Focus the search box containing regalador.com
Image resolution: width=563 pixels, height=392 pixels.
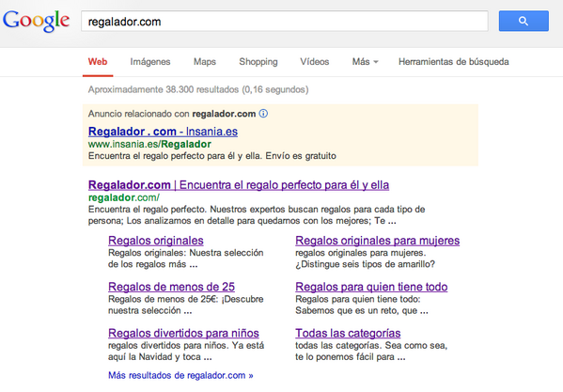285,22
